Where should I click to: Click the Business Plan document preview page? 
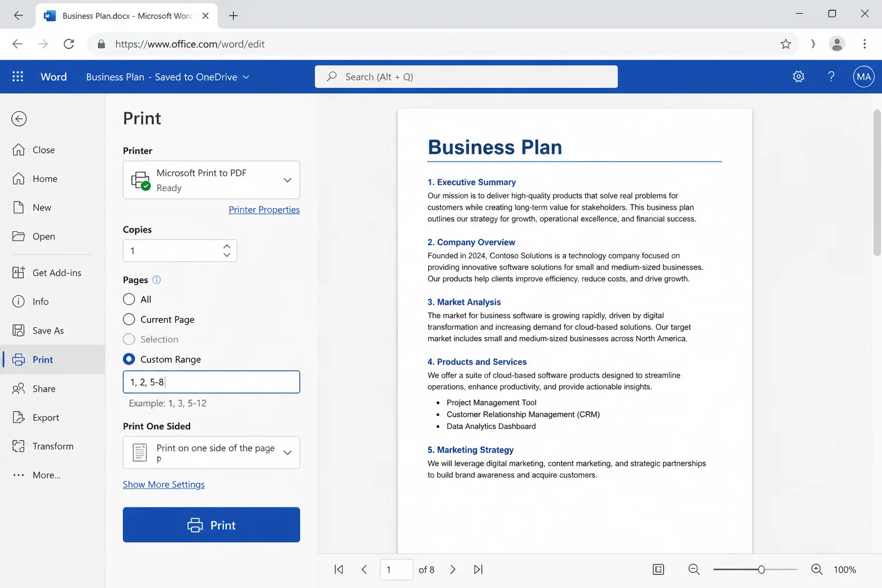(x=575, y=331)
